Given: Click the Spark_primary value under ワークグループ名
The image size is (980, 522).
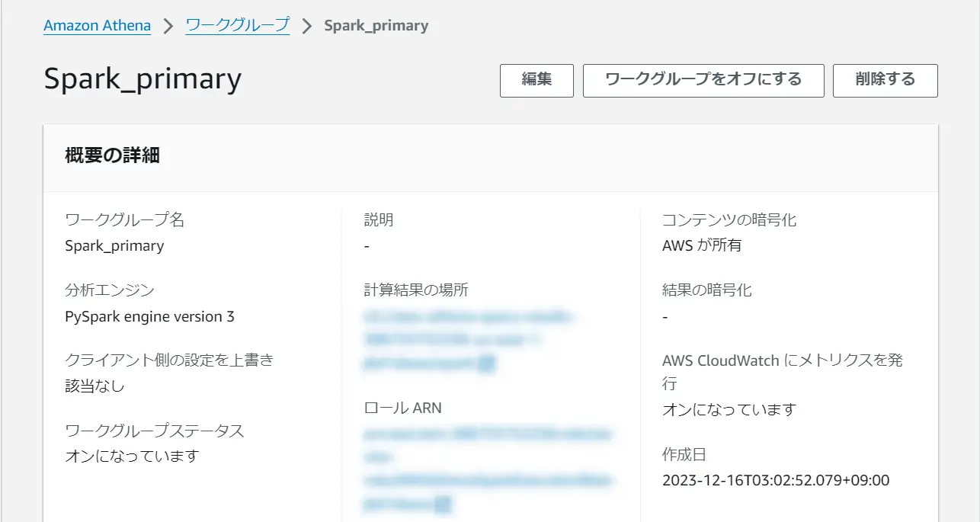Looking at the screenshot, I should click(x=114, y=246).
